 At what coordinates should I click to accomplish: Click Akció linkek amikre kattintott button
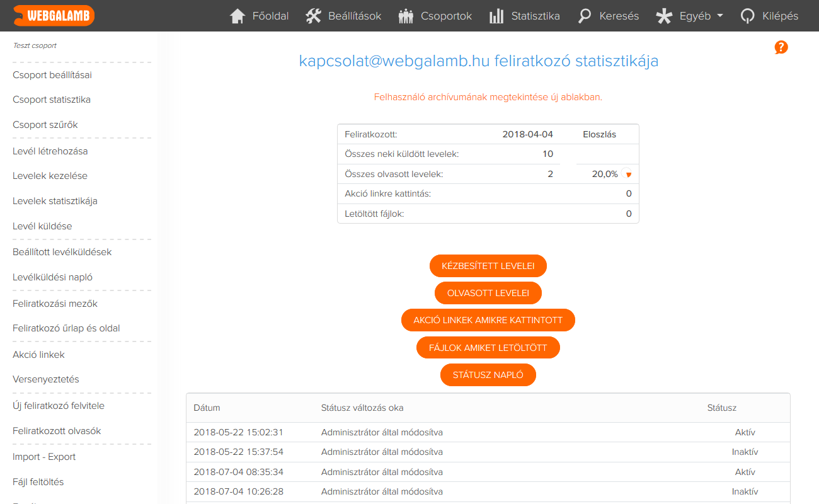(488, 320)
